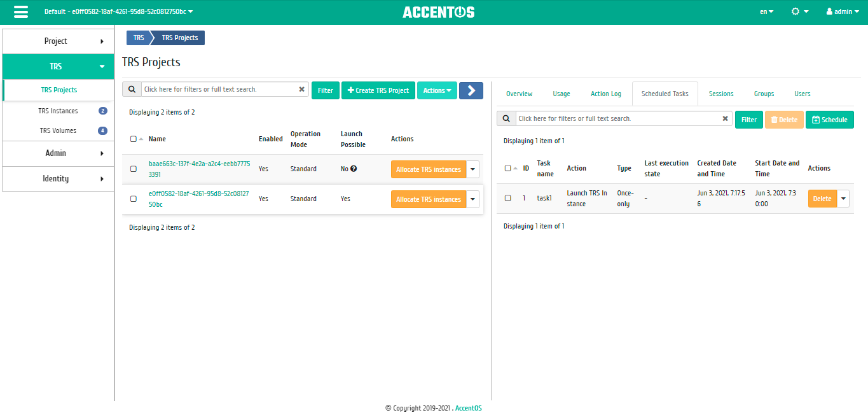Image resolution: width=868 pixels, height=415 pixels.
Task: Click the ACCENTOS logo
Action: pos(439,12)
